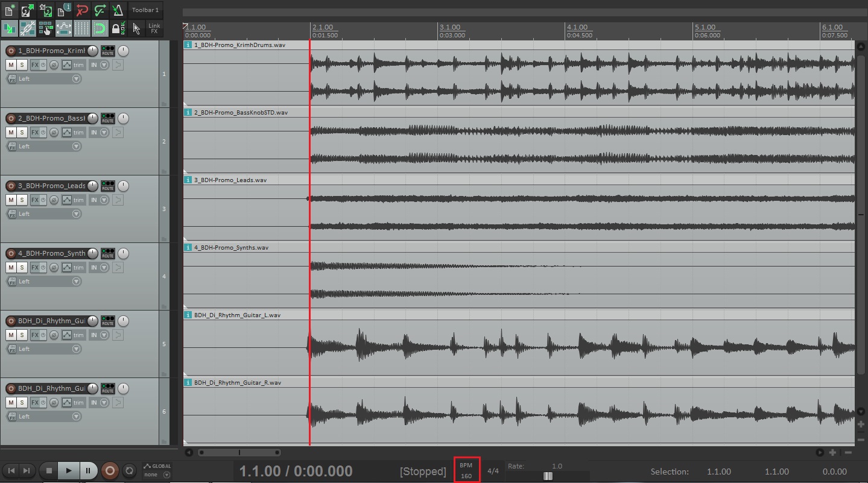Click the Stop transport button

tap(49, 470)
